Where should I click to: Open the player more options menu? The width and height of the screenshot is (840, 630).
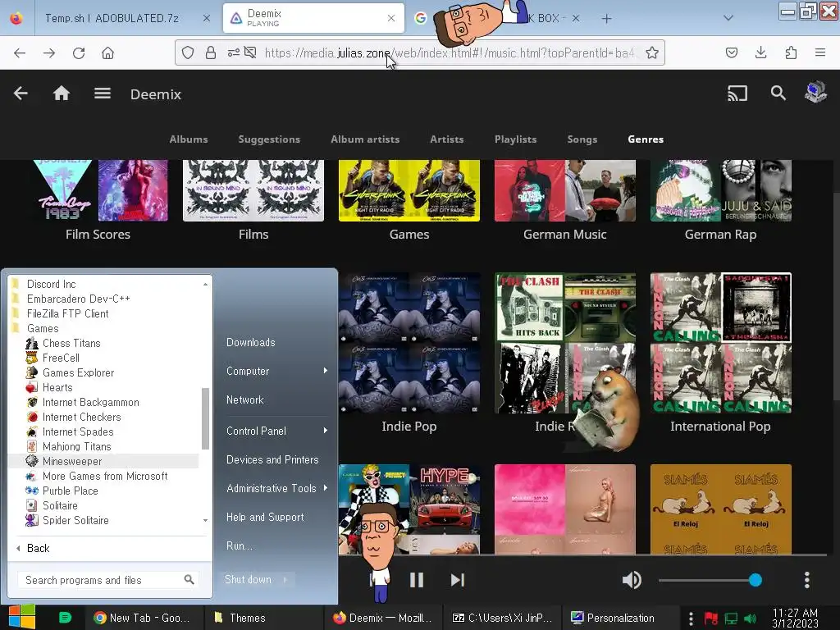tap(807, 580)
